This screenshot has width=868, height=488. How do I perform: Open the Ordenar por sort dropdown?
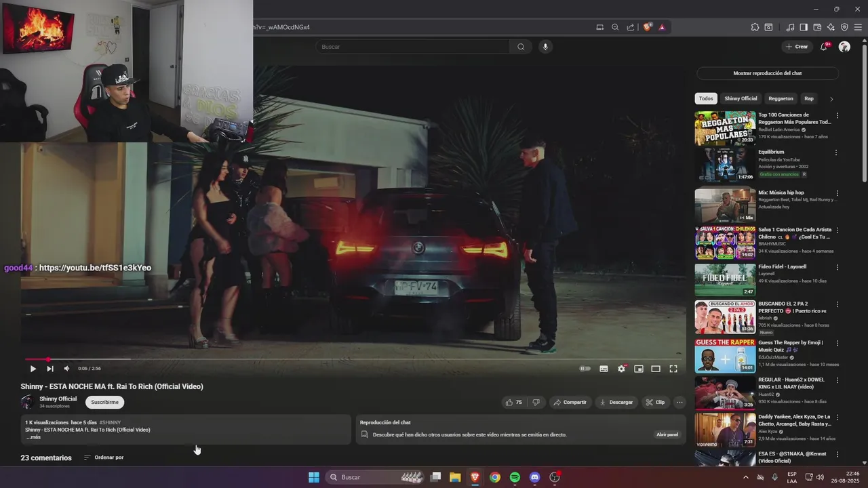pyautogui.click(x=104, y=457)
